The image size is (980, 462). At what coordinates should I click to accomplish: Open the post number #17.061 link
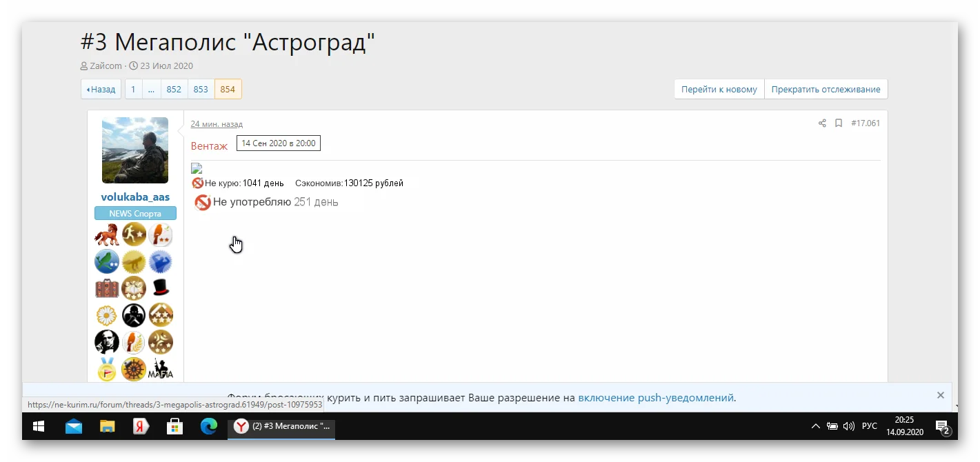tap(866, 123)
